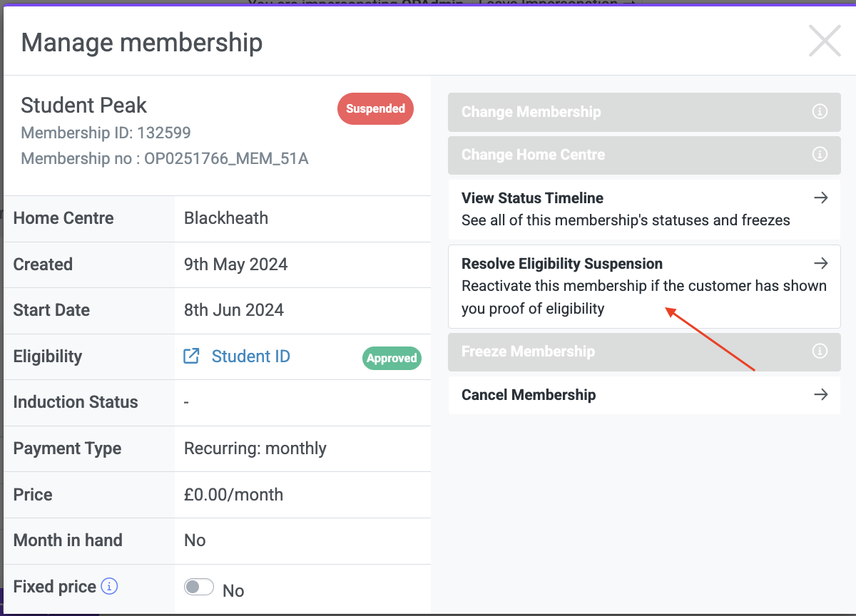Image resolution: width=856 pixels, height=616 pixels.
Task: Toggle the Fixed price switch
Action: pos(199,587)
